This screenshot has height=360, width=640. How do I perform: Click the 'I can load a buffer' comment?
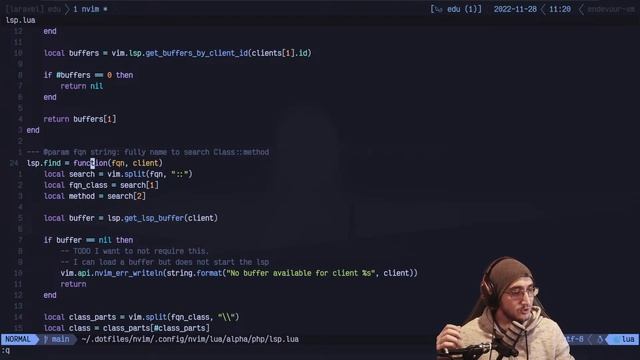click(165, 262)
